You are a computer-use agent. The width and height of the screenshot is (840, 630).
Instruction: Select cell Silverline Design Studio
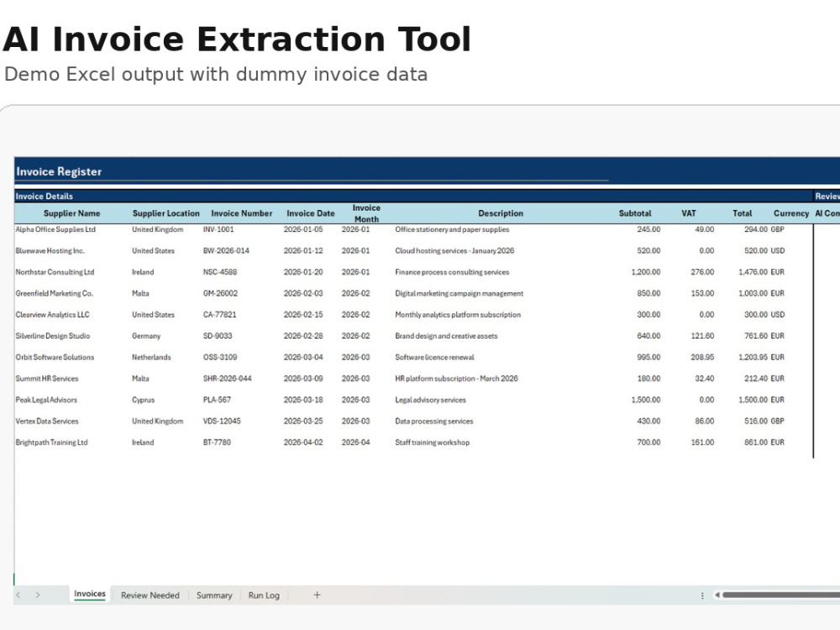pos(52,336)
